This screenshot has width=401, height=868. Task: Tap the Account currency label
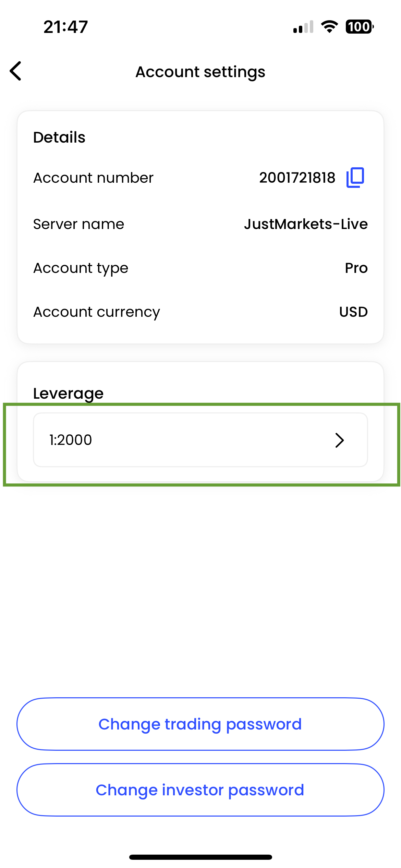click(x=97, y=312)
